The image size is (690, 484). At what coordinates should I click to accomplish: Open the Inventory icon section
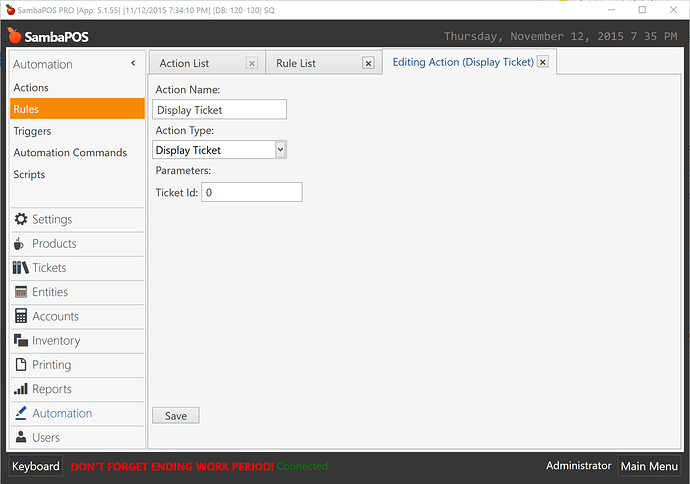(21, 341)
